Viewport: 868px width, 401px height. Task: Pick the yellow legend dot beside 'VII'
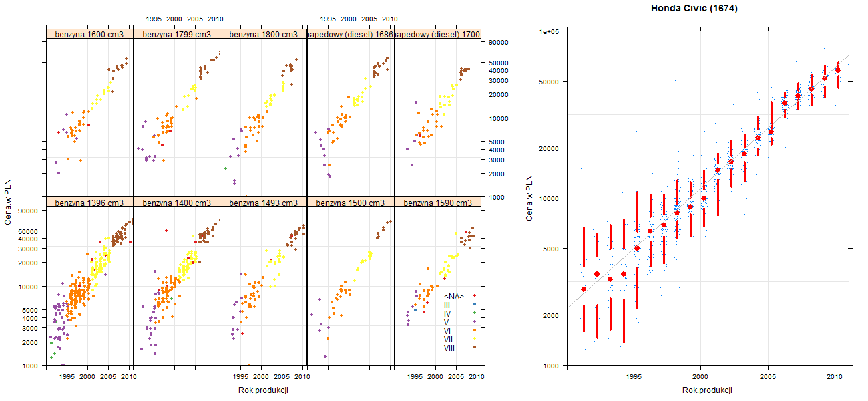[474, 339]
